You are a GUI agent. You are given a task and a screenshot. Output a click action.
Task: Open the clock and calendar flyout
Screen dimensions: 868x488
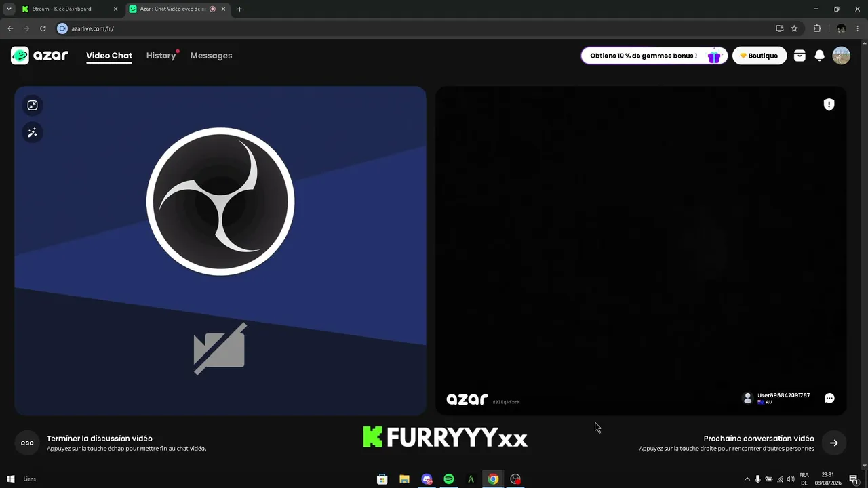tap(828, 479)
